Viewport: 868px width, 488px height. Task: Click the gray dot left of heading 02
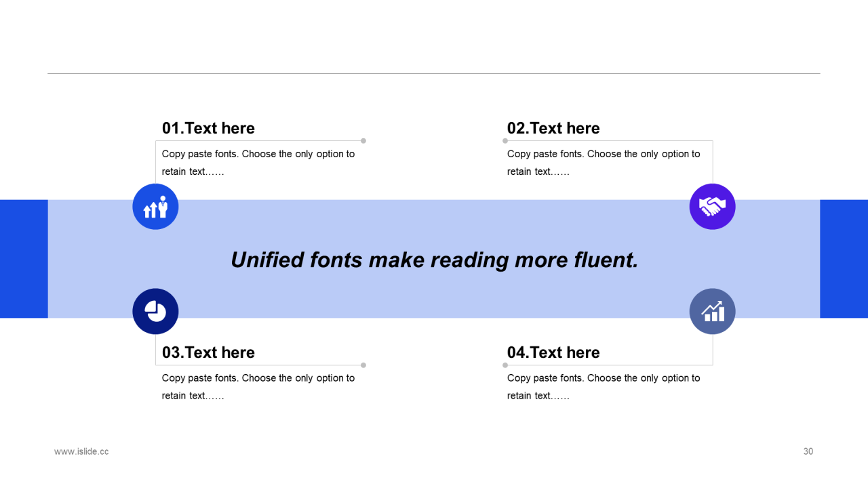(505, 141)
